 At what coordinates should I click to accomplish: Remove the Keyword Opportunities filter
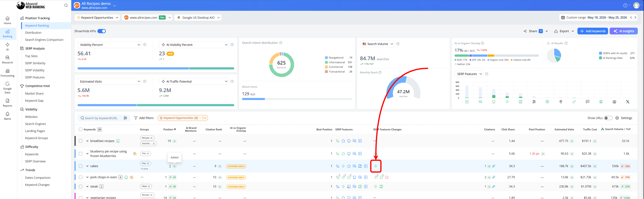[x=205, y=118]
